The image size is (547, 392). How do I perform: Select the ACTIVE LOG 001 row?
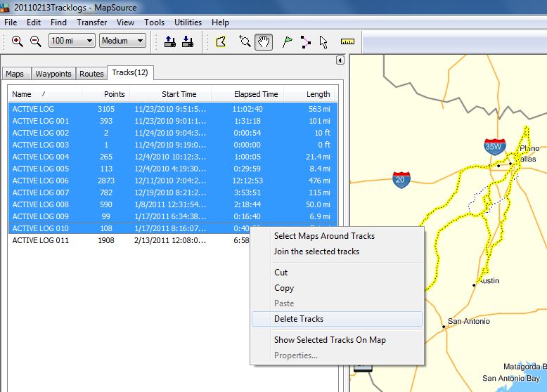(173, 121)
